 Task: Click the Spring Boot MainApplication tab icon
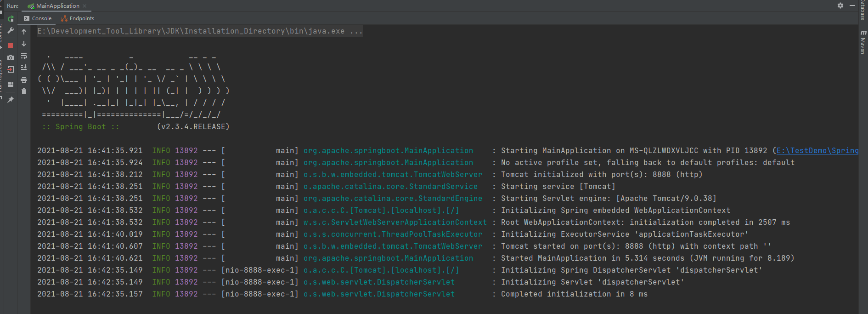[x=31, y=6]
